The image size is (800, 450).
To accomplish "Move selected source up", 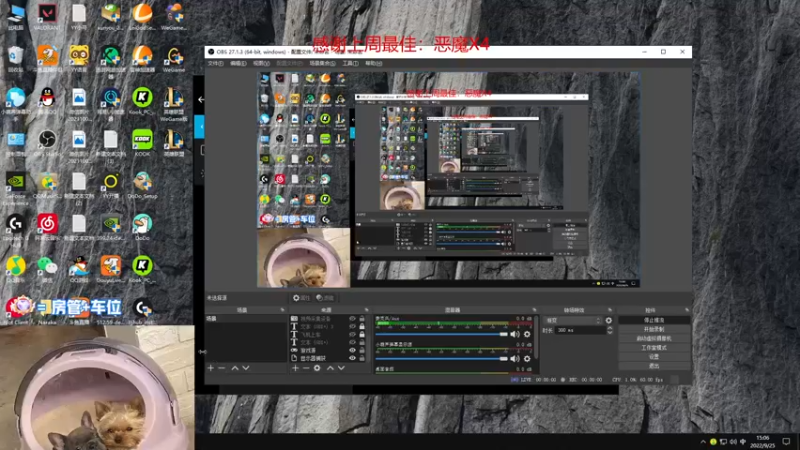I will tap(330, 368).
